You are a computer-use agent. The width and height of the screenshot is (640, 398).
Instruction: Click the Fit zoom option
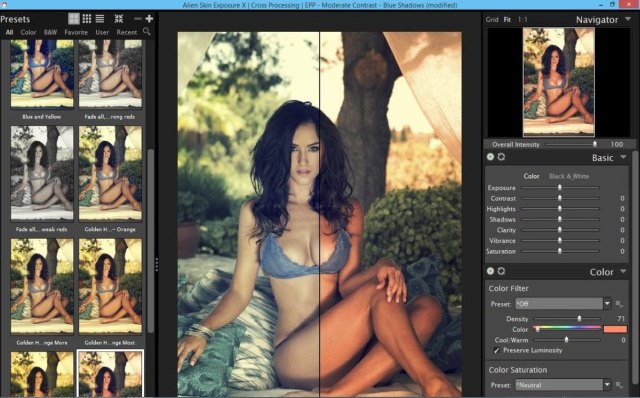[x=507, y=20]
